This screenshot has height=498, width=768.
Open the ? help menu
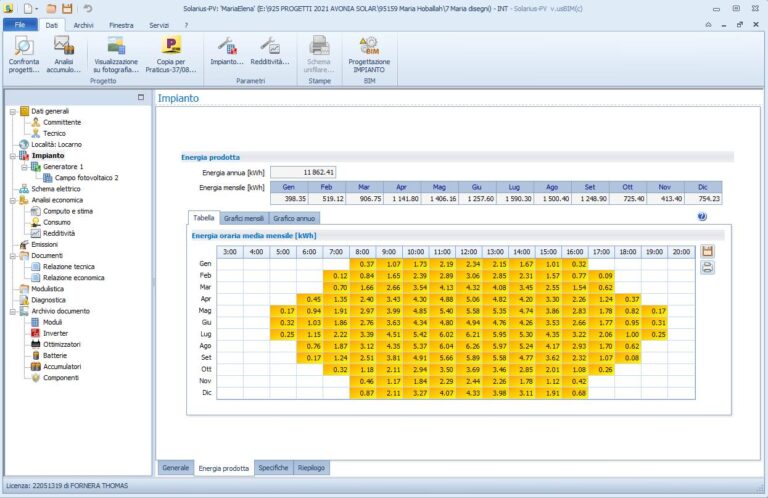[186, 25]
